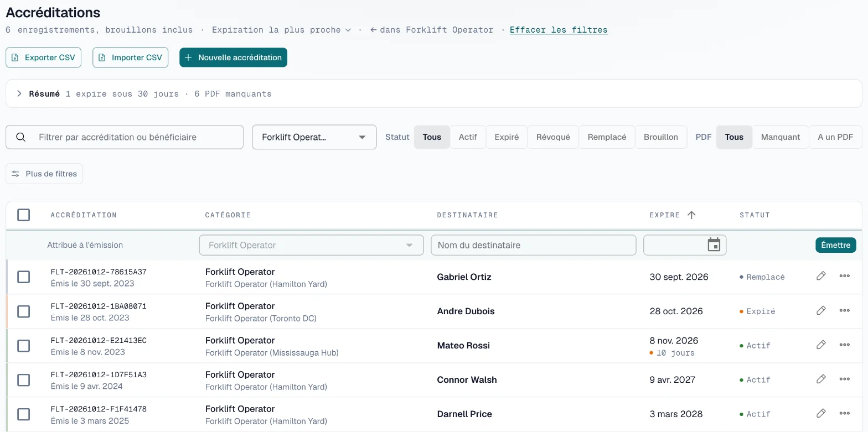Click the pencil edit icon for Gabriel Ortiz
868x432 pixels.
point(821,276)
